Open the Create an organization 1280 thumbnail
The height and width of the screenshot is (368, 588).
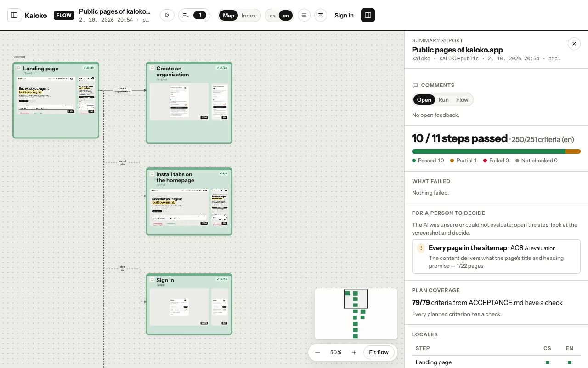click(x=179, y=102)
